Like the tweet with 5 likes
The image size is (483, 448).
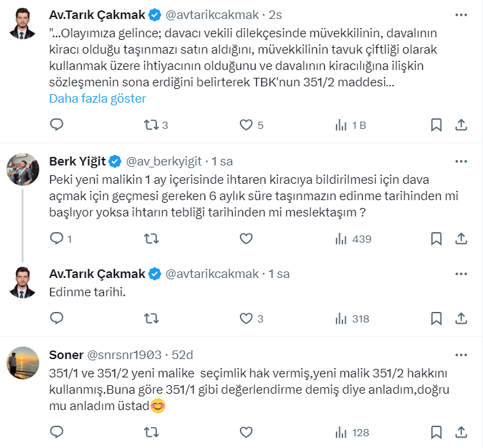[246, 125]
